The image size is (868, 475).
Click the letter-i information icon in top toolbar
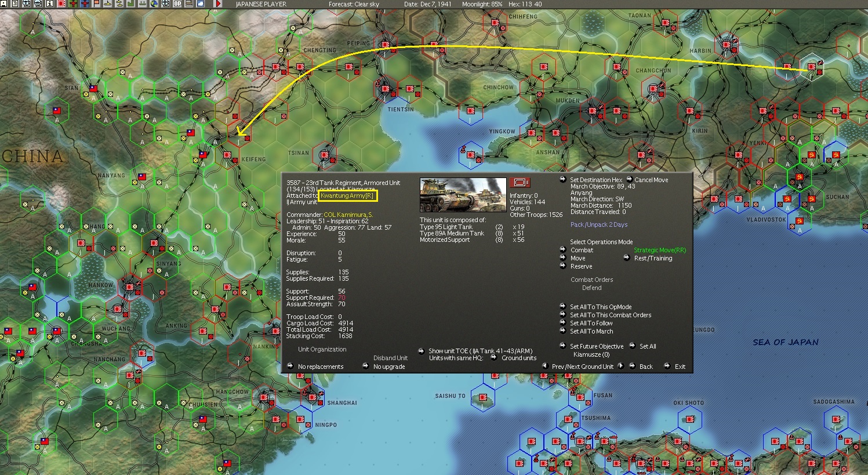tap(50, 3)
